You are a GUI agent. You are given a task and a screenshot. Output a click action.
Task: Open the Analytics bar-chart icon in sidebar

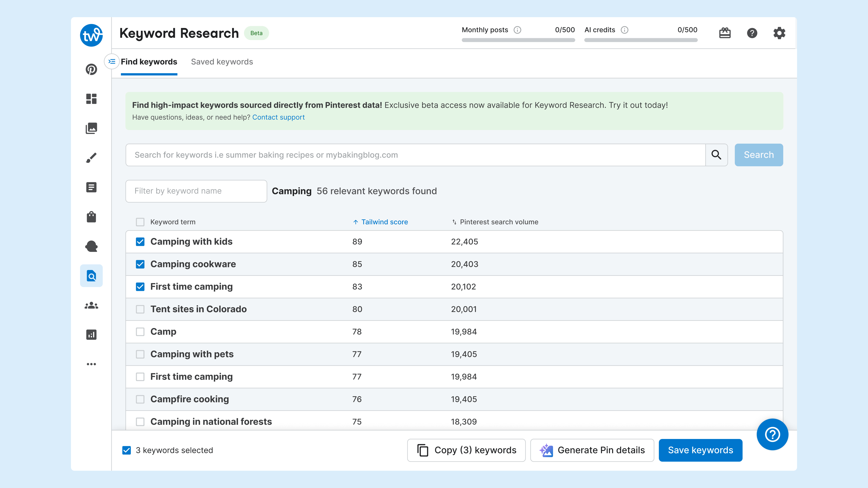[91, 334]
